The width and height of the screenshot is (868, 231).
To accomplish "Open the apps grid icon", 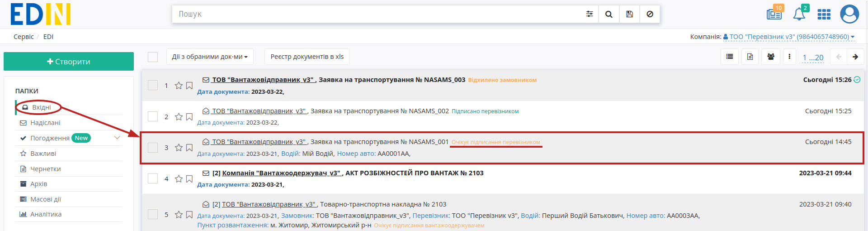I will pos(824,14).
